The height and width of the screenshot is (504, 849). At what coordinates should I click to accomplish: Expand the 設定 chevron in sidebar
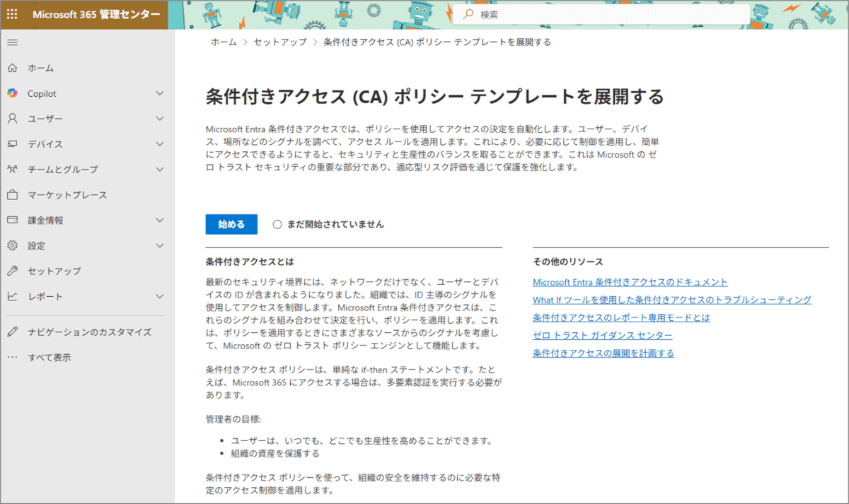[160, 246]
